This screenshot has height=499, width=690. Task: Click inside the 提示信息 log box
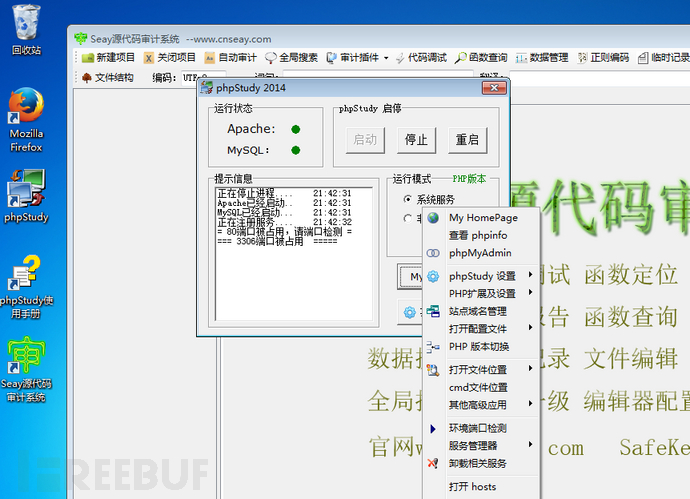pyautogui.click(x=294, y=253)
